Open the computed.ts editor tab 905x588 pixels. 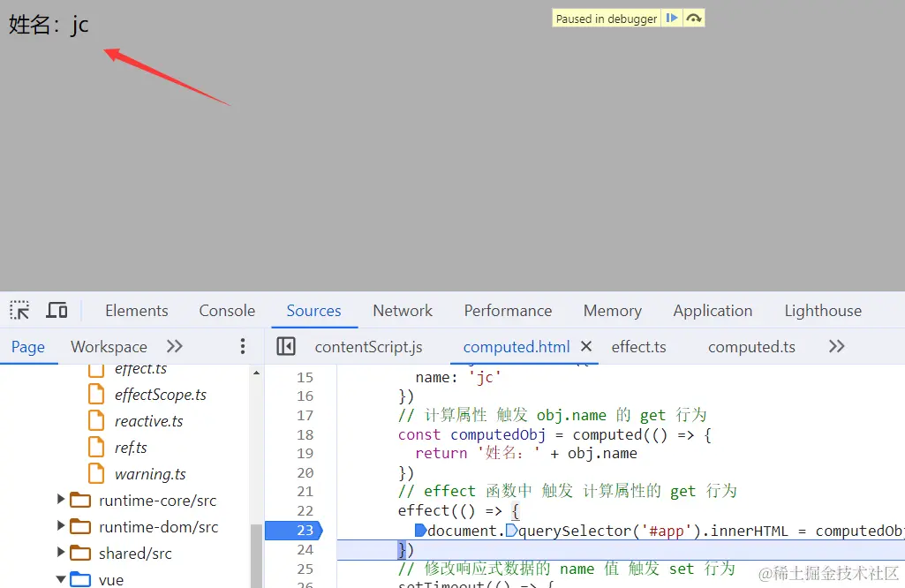tap(751, 347)
